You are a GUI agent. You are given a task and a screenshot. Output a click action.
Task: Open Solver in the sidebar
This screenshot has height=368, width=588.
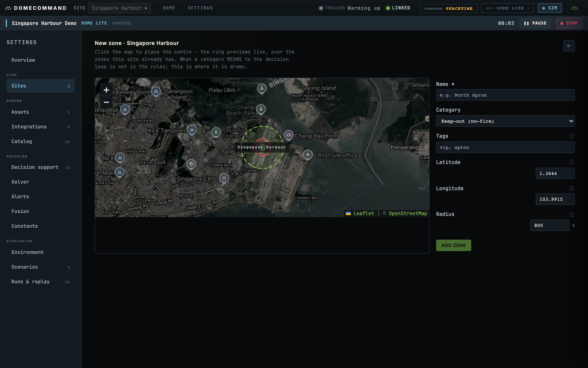(x=41, y=182)
